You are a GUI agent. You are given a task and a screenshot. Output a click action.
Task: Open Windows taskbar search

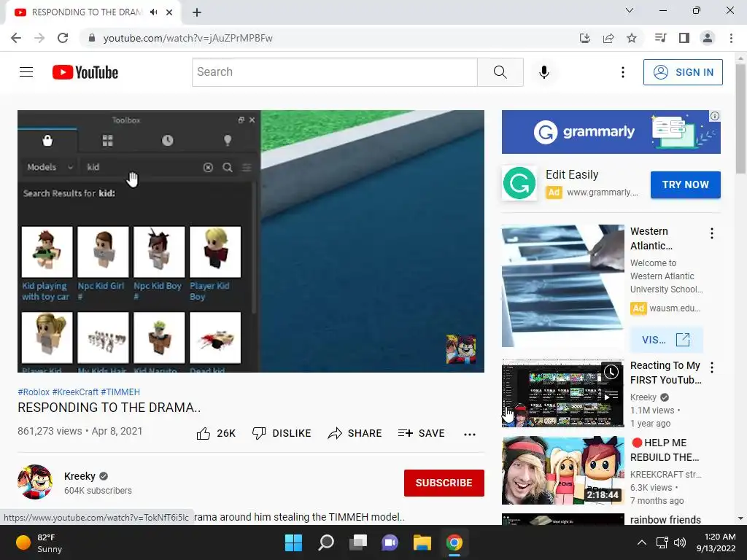tap(326, 542)
